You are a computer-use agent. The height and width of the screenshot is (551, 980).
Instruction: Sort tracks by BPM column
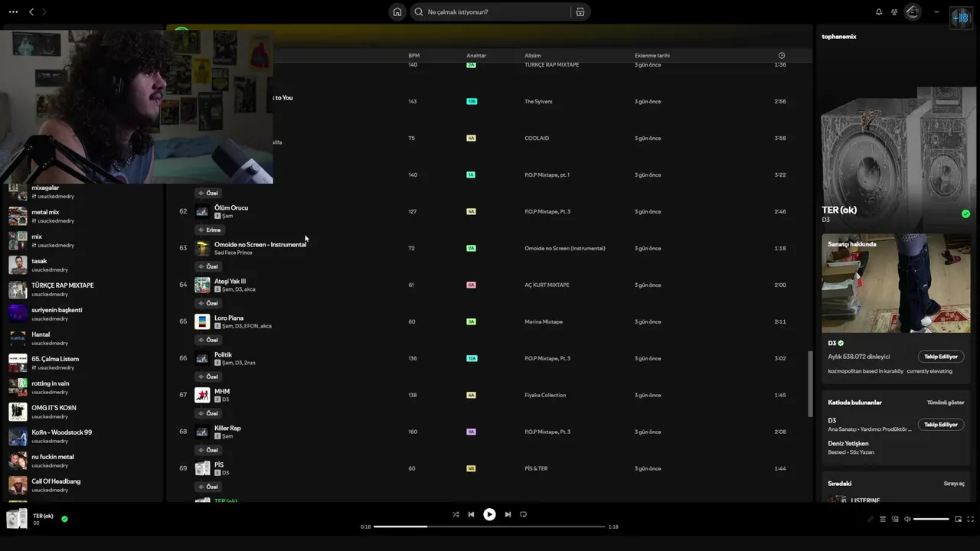(x=414, y=56)
